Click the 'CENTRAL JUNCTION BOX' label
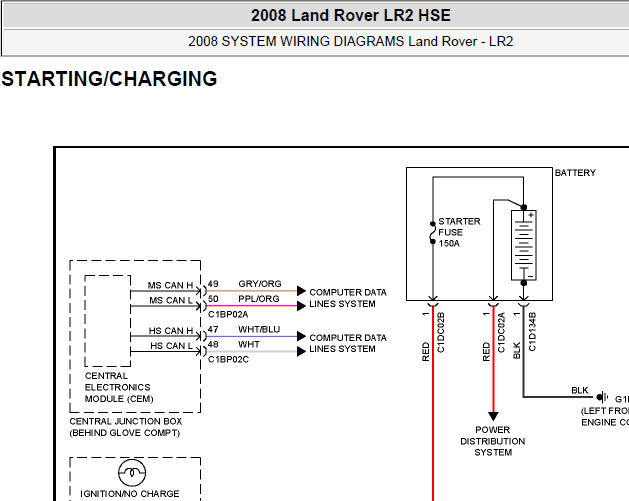This screenshot has height=501, width=629. [x=126, y=422]
